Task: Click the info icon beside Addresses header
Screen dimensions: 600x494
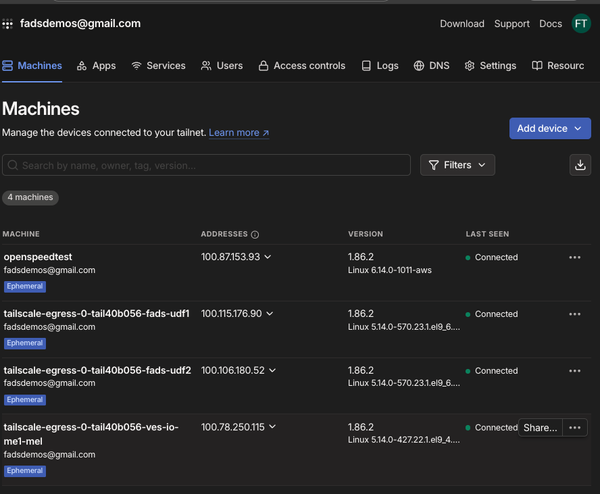Action: click(x=255, y=234)
